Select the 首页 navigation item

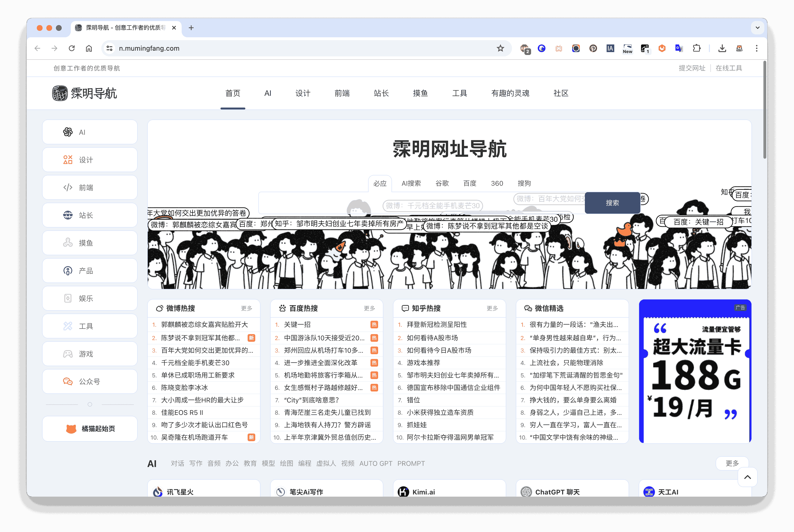(233, 93)
